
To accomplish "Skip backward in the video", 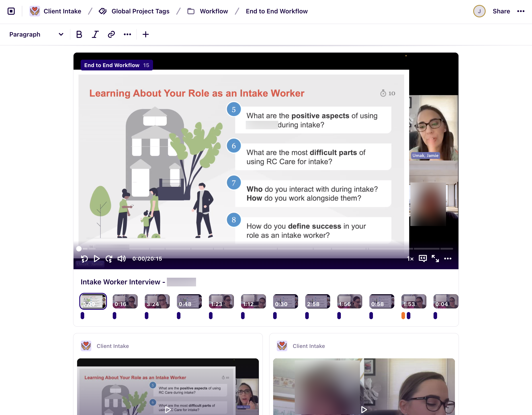I will tap(84, 259).
